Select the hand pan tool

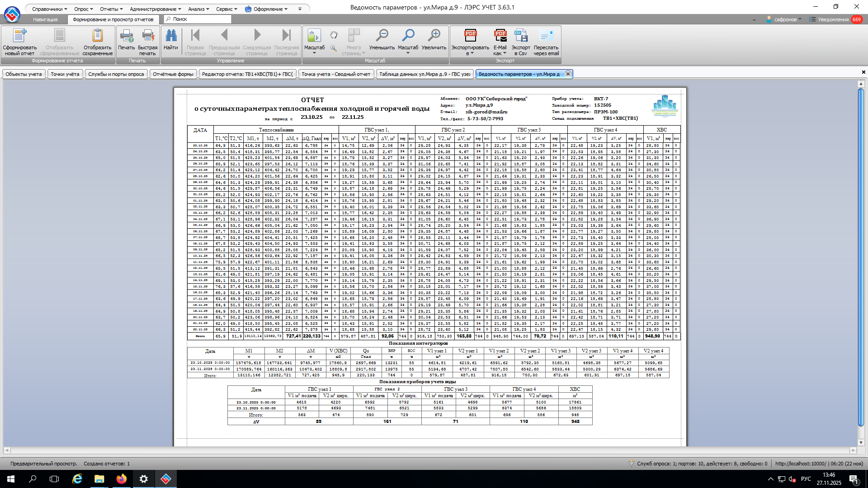334,35
